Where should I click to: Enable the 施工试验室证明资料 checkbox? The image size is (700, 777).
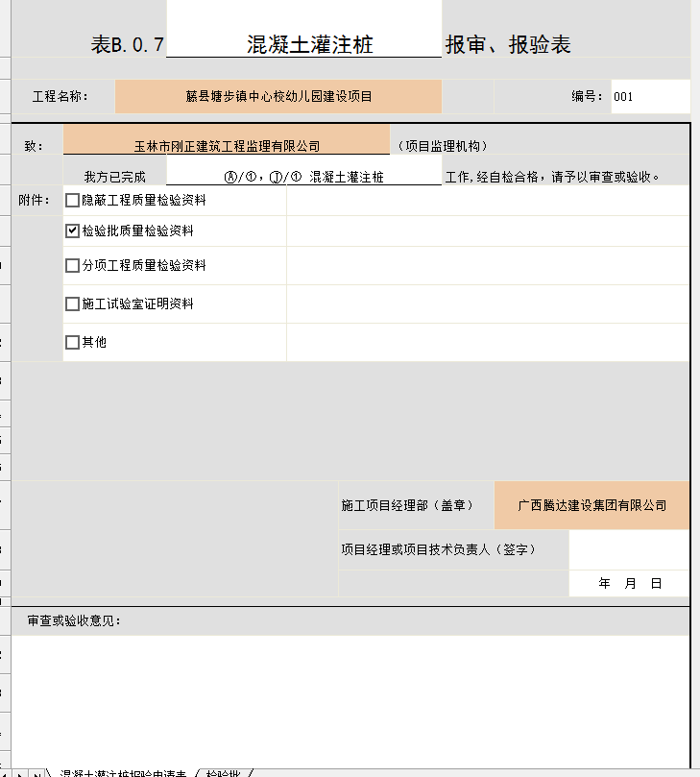click(72, 304)
